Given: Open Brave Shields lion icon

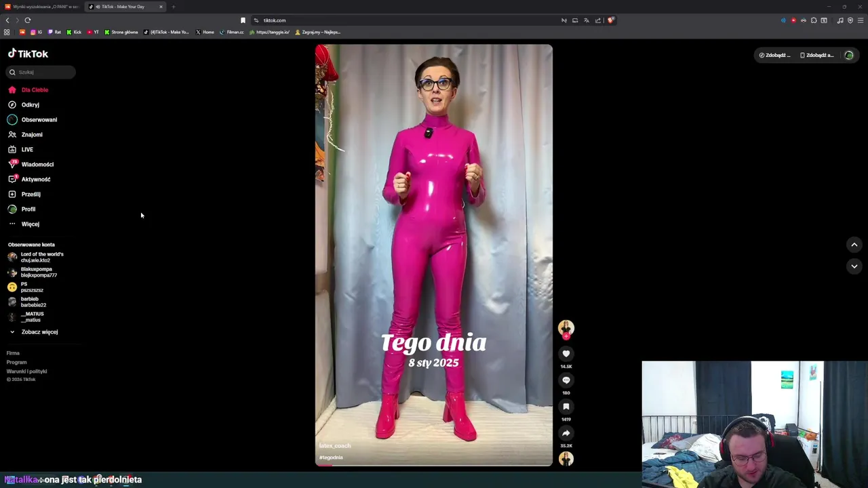Looking at the screenshot, I should [x=610, y=20].
